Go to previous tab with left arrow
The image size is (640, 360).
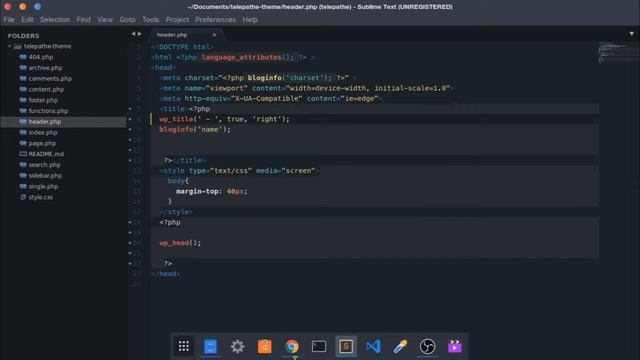click(x=133, y=34)
